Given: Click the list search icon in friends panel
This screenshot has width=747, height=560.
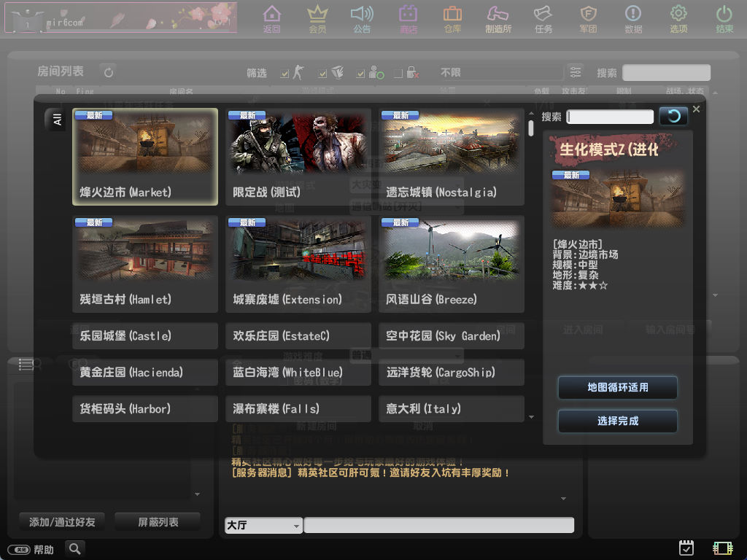Looking at the screenshot, I should click(x=30, y=365).
